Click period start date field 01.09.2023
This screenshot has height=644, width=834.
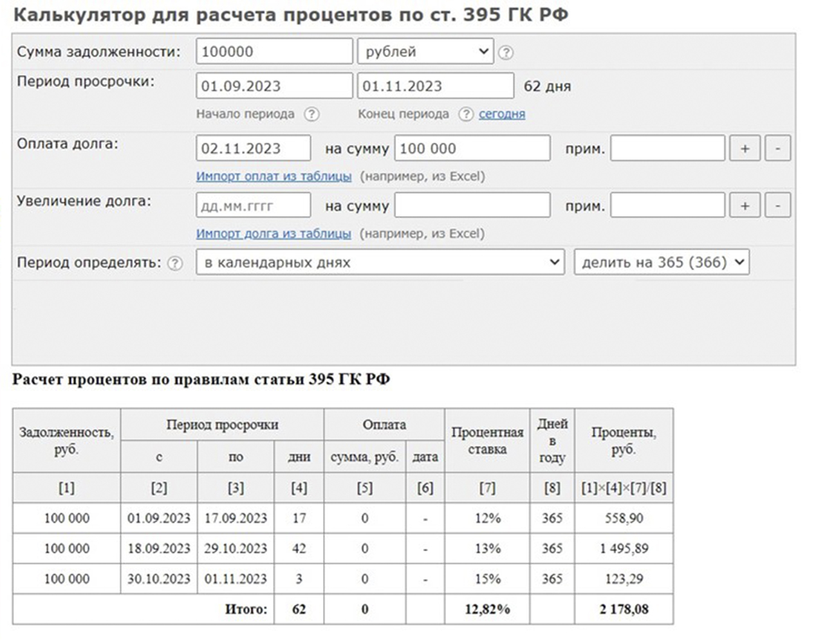click(274, 86)
